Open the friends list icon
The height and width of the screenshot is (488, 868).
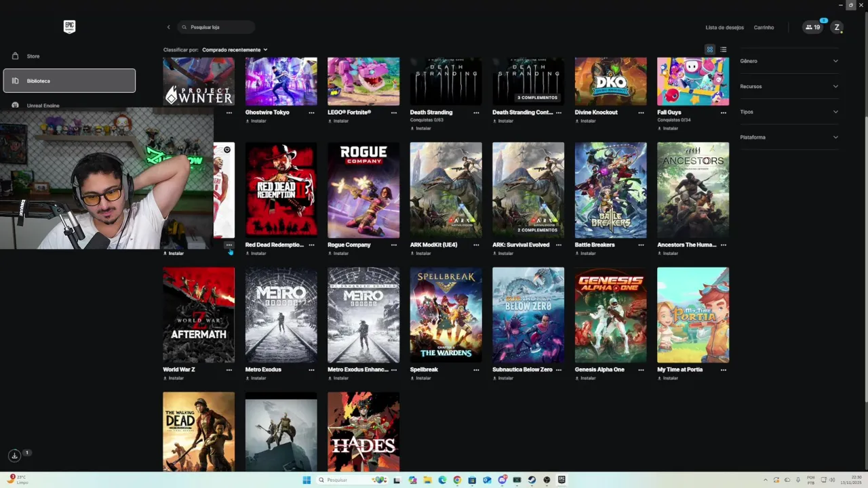point(812,27)
